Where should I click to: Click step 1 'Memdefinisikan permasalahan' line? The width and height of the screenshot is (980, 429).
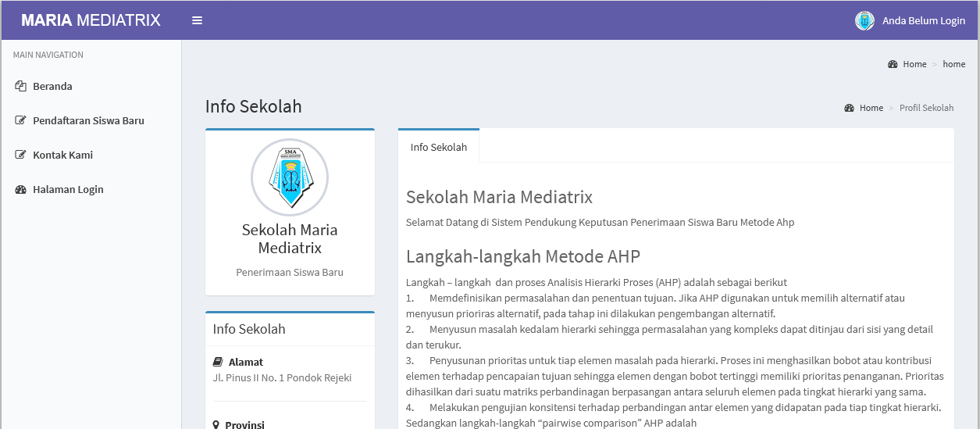pos(655,298)
